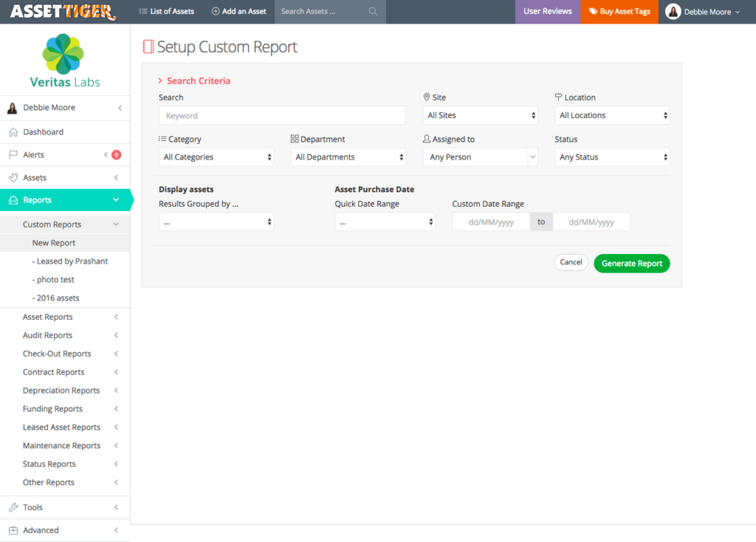The height and width of the screenshot is (542, 756).
Task: Click the Generate Report button
Action: click(x=631, y=263)
